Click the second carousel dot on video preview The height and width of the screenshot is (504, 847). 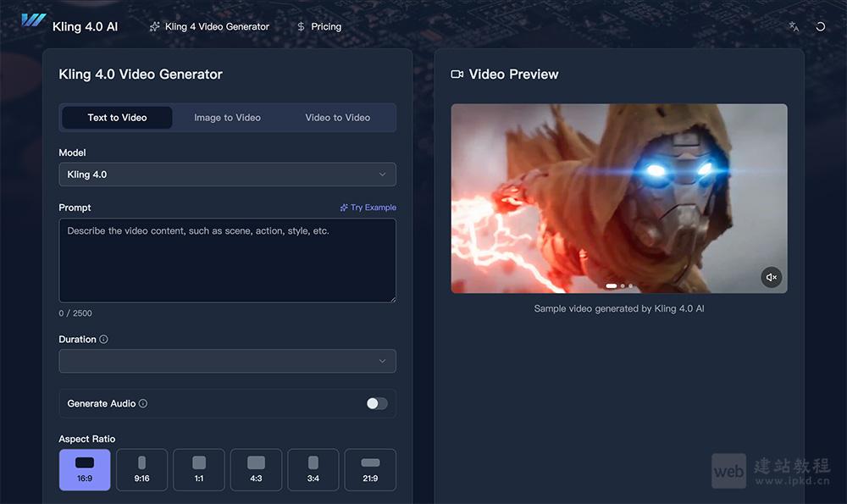623,286
